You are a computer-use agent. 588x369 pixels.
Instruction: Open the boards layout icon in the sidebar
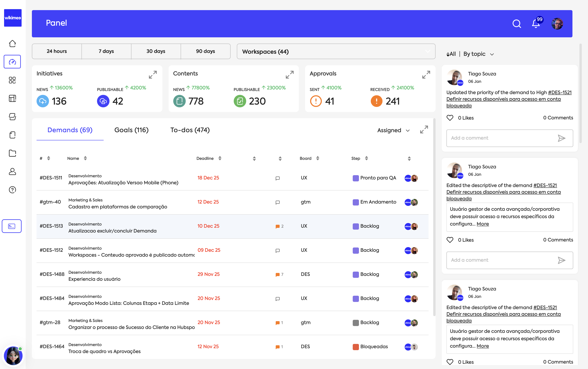click(12, 98)
